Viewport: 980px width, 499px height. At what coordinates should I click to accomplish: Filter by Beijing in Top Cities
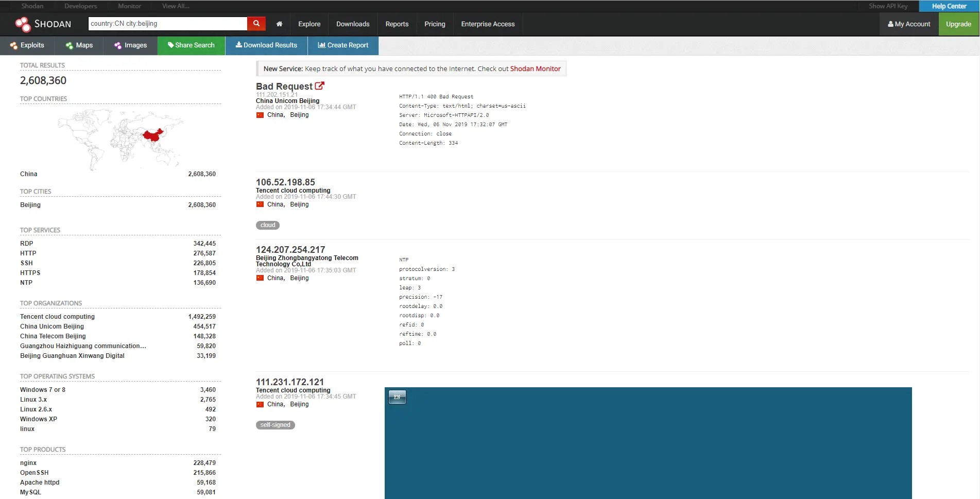(30, 205)
